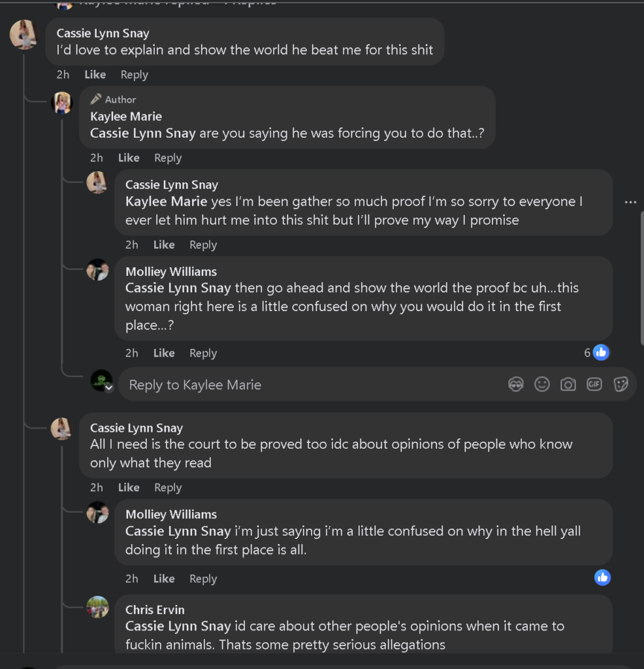This screenshot has width=644, height=669.
Task: Attach a photo using the camera icon
Action: (x=568, y=384)
